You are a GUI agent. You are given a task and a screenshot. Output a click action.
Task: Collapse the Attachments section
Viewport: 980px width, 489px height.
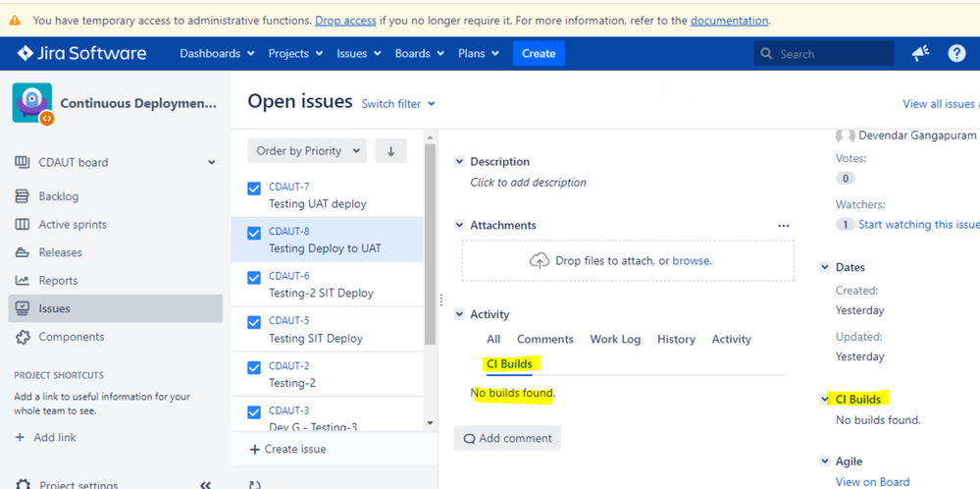coord(459,225)
